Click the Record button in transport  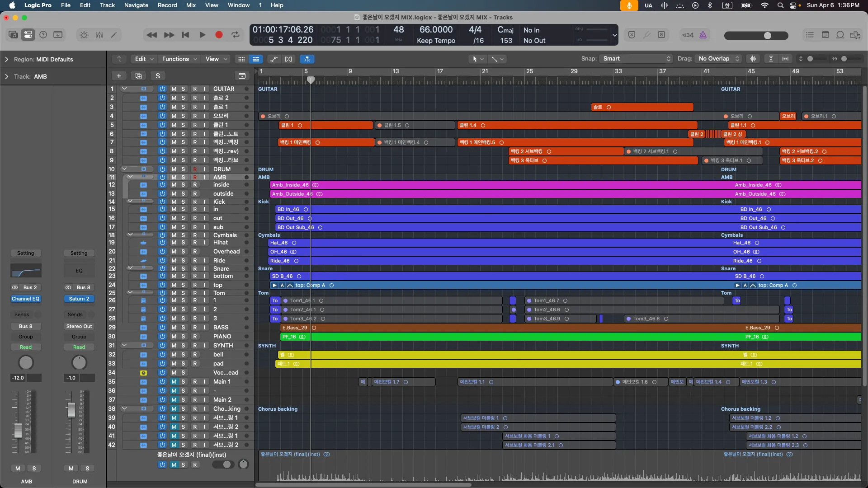pos(219,35)
